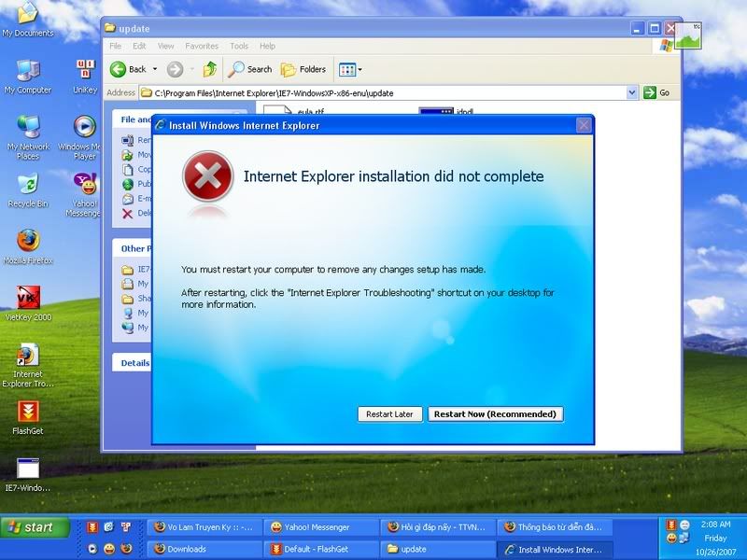Click network connection tray icon
The width and height of the screenshot is (747, 560).
[x=684, y=539]
